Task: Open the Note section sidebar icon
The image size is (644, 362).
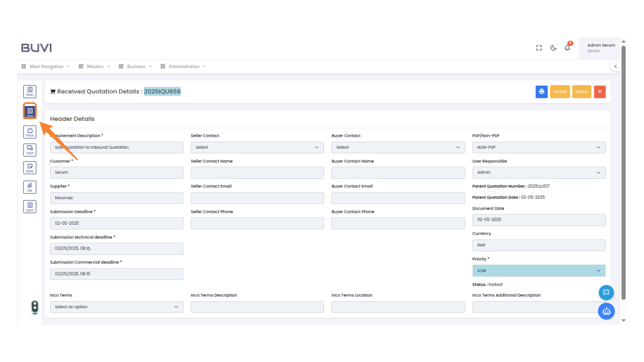Action: 30,168
